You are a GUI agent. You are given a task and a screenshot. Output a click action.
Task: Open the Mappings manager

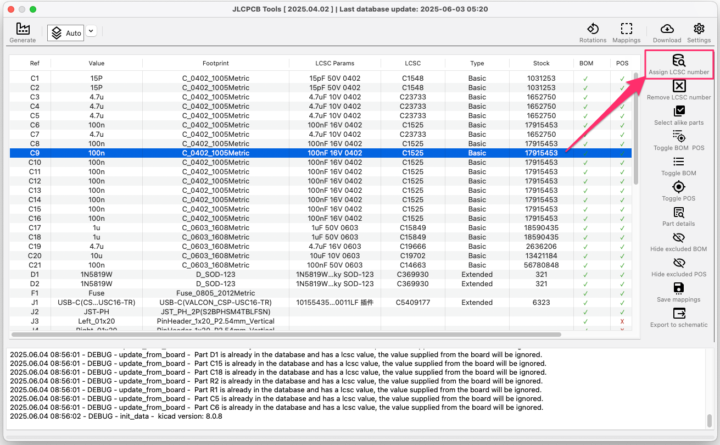[x=627, y=31]
